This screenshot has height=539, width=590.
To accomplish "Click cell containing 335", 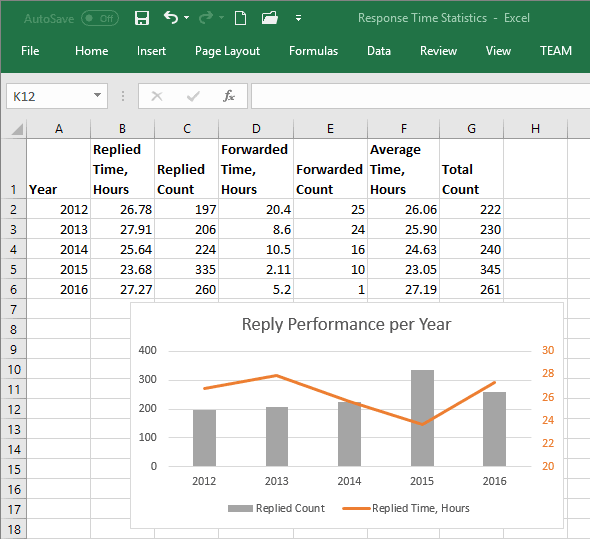I will click(187, 269).
